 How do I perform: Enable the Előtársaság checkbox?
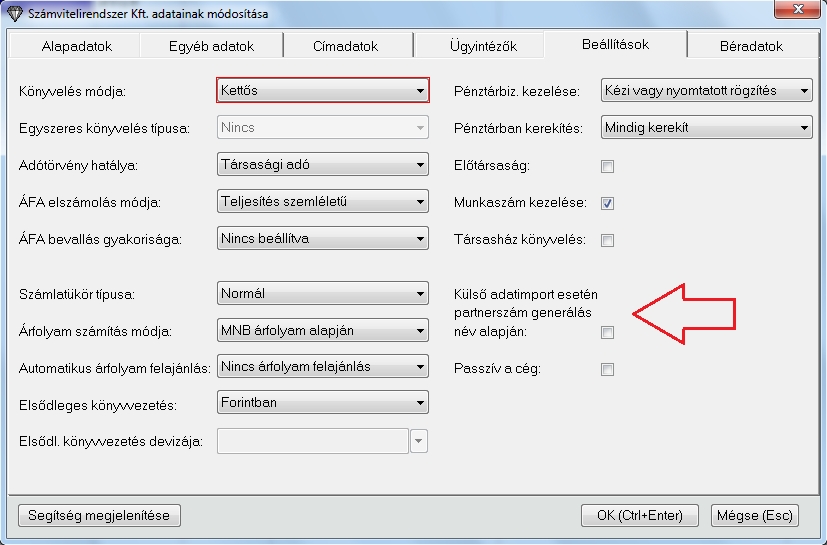pos(607,166)
